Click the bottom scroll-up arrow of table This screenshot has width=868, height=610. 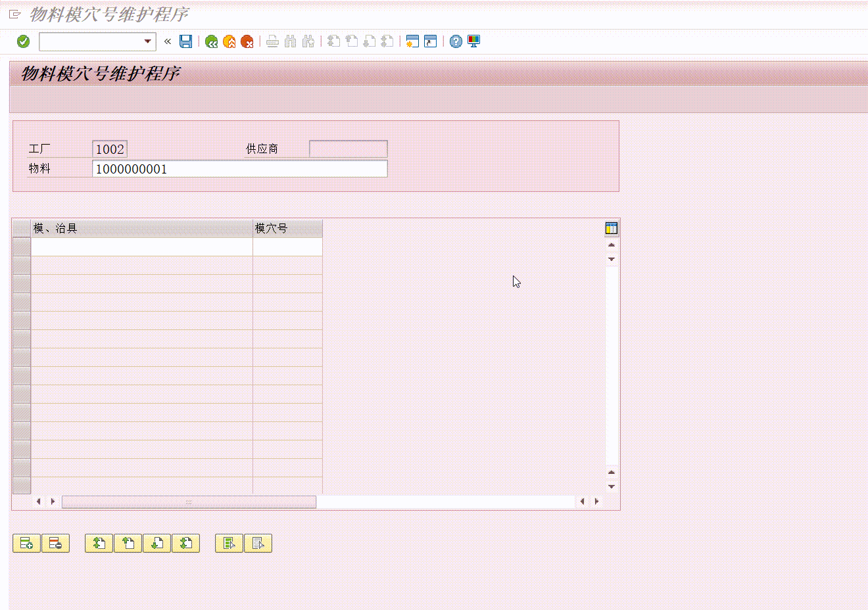[612, 473]
